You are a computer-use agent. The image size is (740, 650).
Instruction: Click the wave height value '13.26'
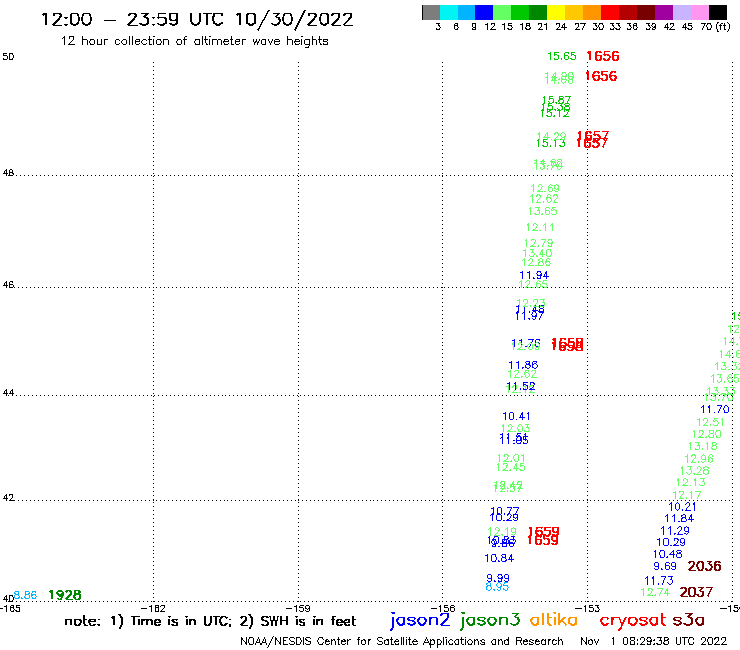pyautogui.click(x=695, y=470)
